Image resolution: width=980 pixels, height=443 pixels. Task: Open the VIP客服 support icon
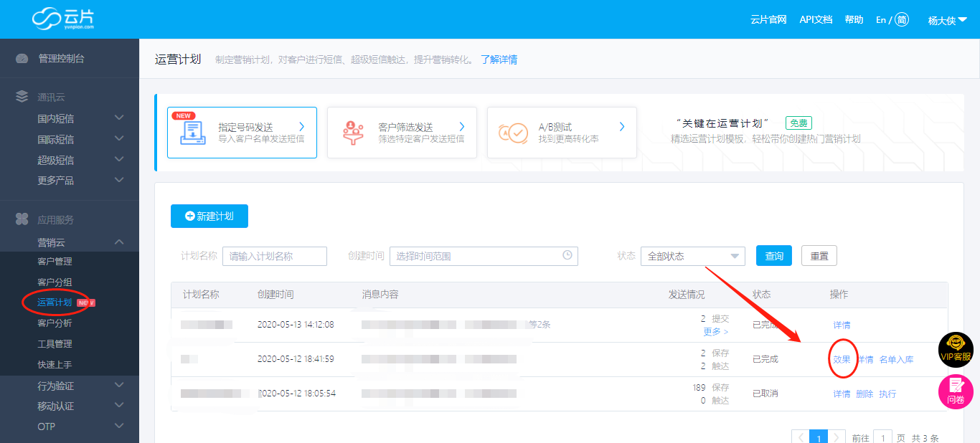tap(956, 350)
